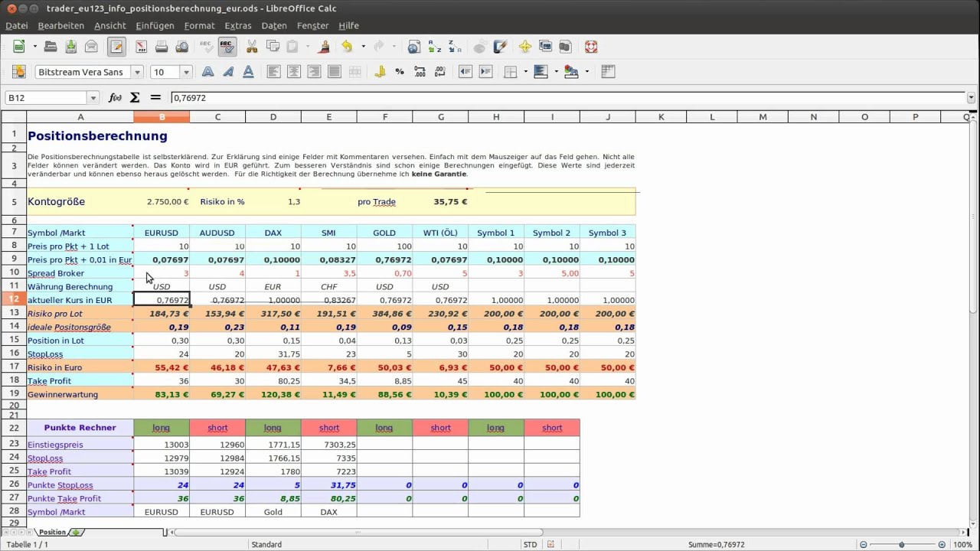980x551 pixels.
Task: Open the Navigator star icon
Action: coord(525,47)
